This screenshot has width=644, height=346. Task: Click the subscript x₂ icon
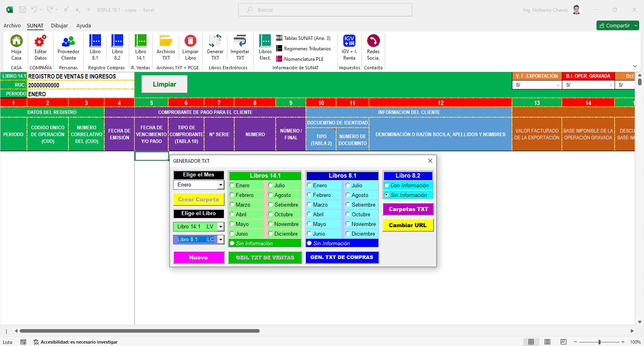[x=78, y=10]
